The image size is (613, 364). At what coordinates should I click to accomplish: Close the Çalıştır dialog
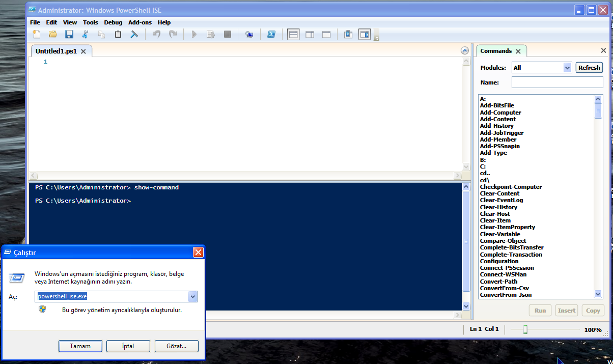198,253
